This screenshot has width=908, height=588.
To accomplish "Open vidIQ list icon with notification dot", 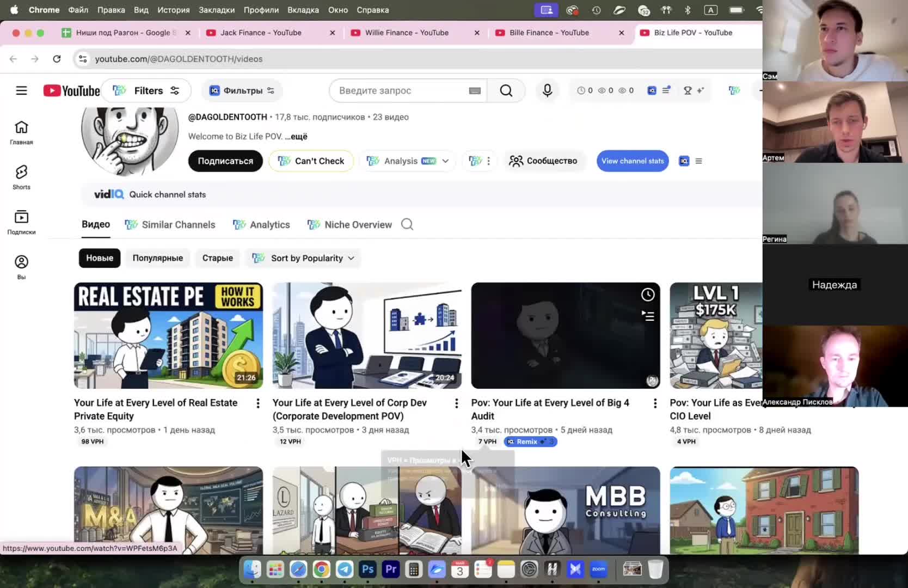I will pyautogui.click(x=666, y=90).
